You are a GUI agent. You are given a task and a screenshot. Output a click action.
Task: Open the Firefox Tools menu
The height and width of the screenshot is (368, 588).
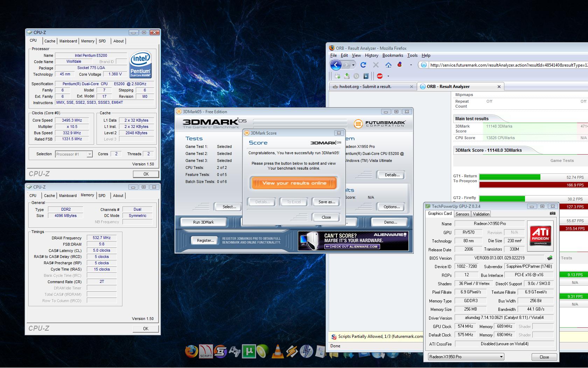pyautogui.click(x=412, y=55)
